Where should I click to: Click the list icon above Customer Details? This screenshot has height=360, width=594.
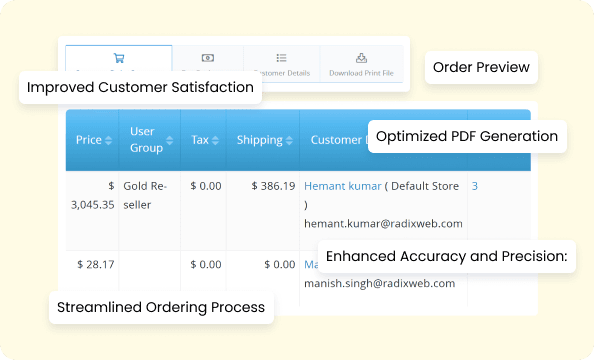click(x=281, y=58)
